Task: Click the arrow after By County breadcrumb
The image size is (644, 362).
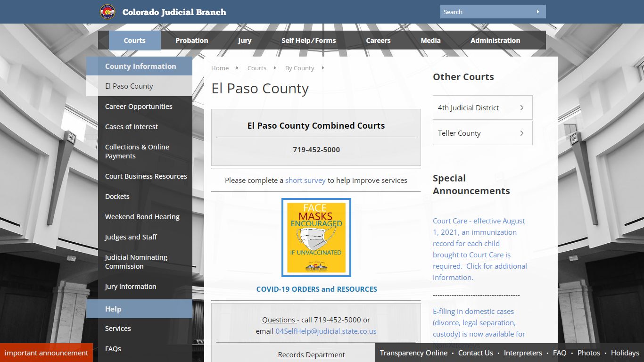Action: pyautogui.click(x=323, y=68)
